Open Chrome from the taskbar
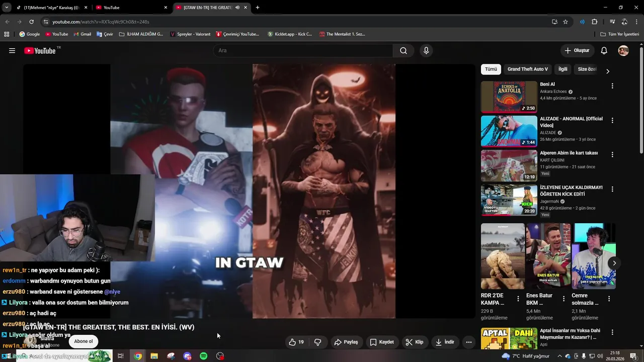 point(138,356)
